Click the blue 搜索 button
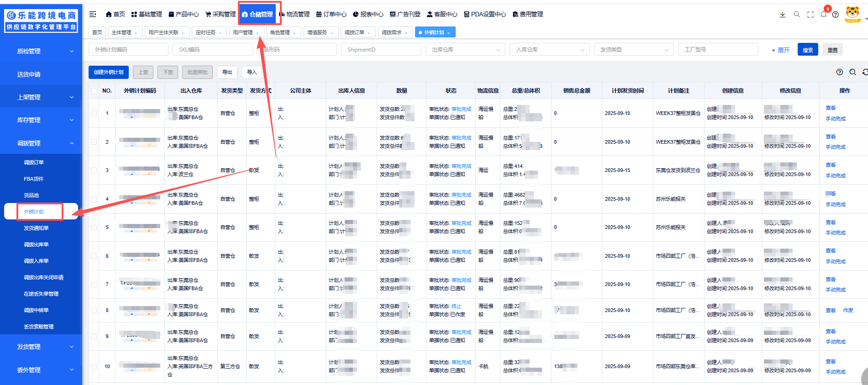Screen dimensions: 868x385 coord(808,50)
